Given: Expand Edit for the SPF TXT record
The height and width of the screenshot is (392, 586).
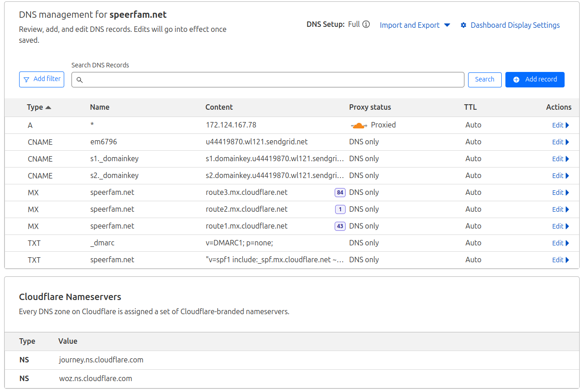Looking at the screenshot, I should [561, 260].
